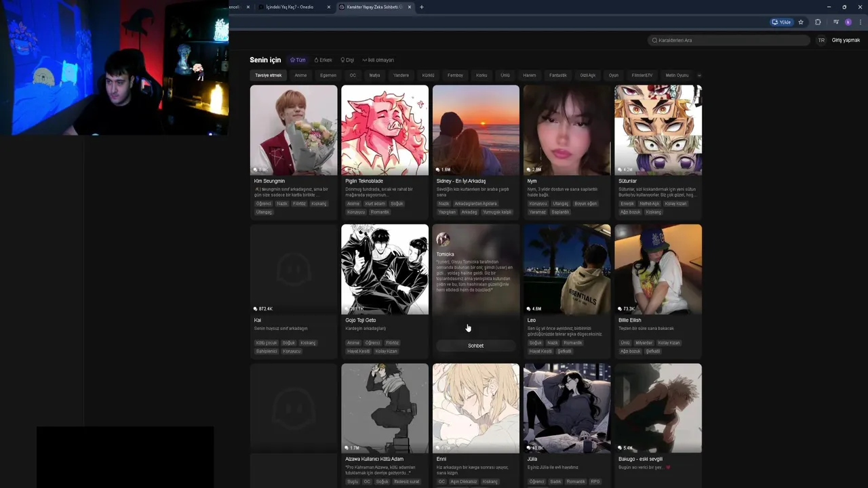868x488 pixels.
Task: Click the Sohbet button on Tomioka card
Action: pyautogui.click(x=476, y=346)
